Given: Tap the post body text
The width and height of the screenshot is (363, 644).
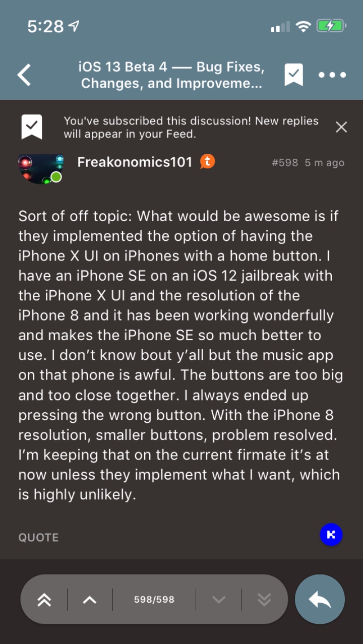Looking at the screenshot, I should 179,355.
